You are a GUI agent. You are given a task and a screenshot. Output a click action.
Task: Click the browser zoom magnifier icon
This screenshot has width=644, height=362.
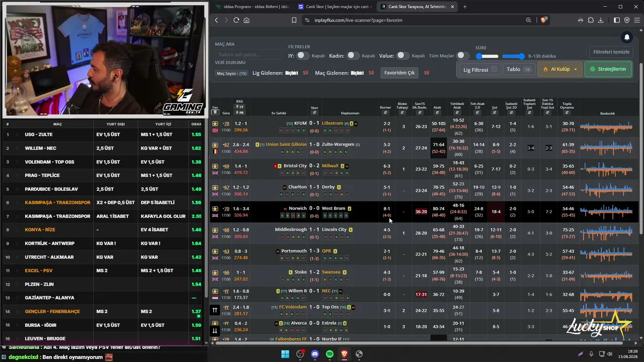tap(528, 20)
